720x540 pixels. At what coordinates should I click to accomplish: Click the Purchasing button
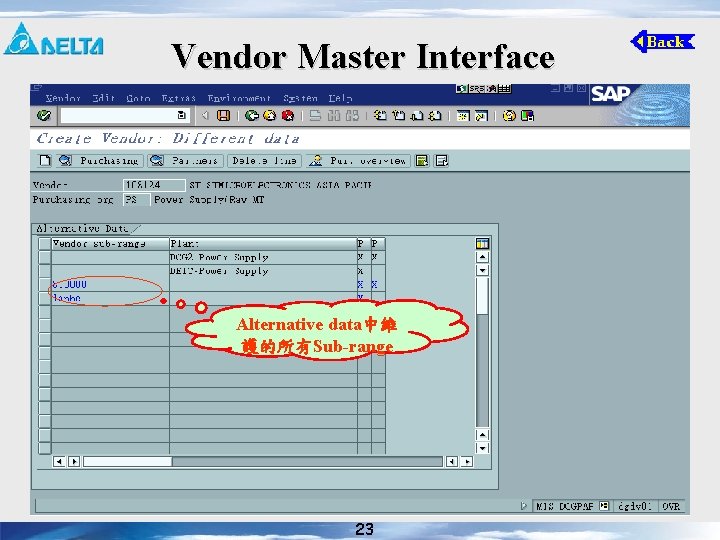click(101, 161)
